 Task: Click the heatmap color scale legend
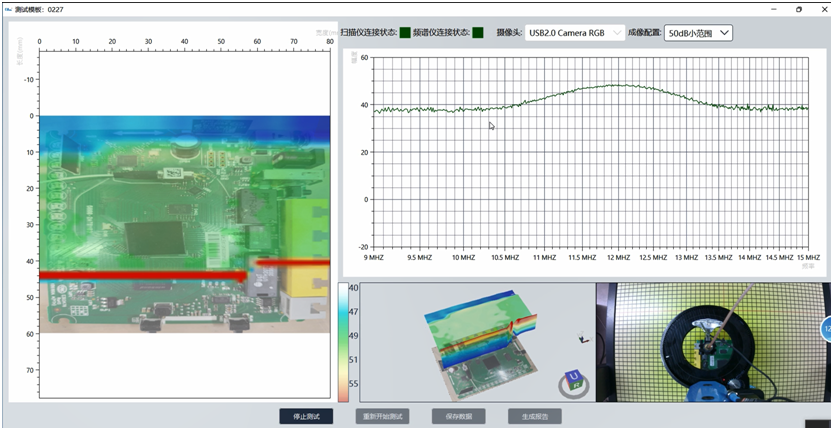343,341
